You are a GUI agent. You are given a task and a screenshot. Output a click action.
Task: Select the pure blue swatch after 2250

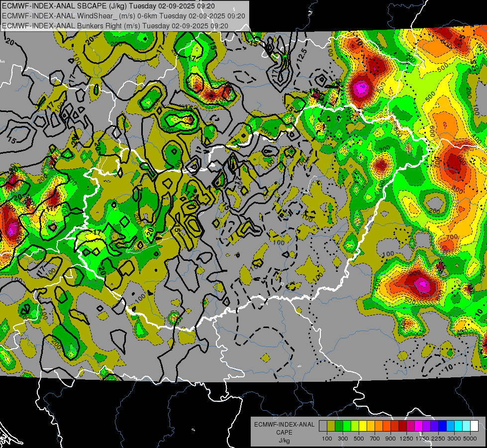coord(443,426)
